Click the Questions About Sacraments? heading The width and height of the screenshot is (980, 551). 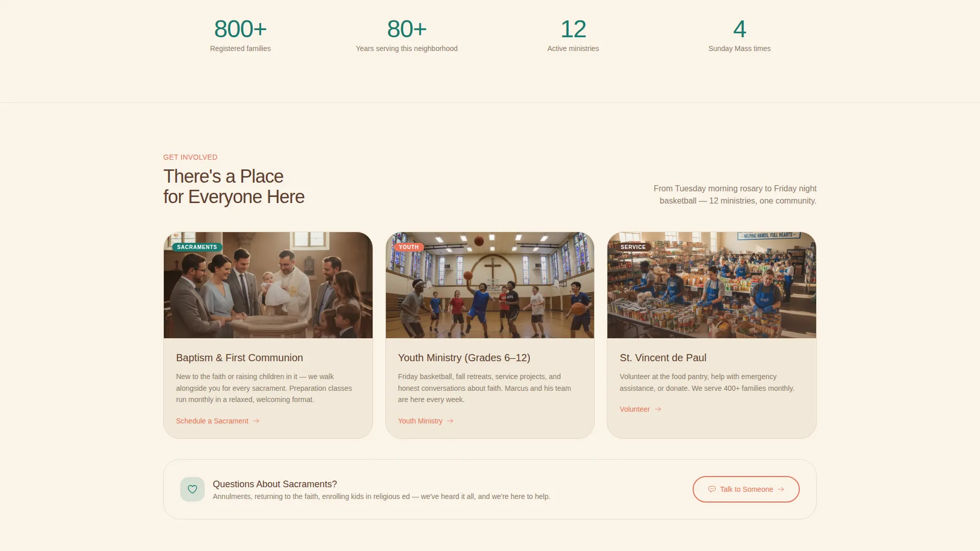click(x=275, y=484)
